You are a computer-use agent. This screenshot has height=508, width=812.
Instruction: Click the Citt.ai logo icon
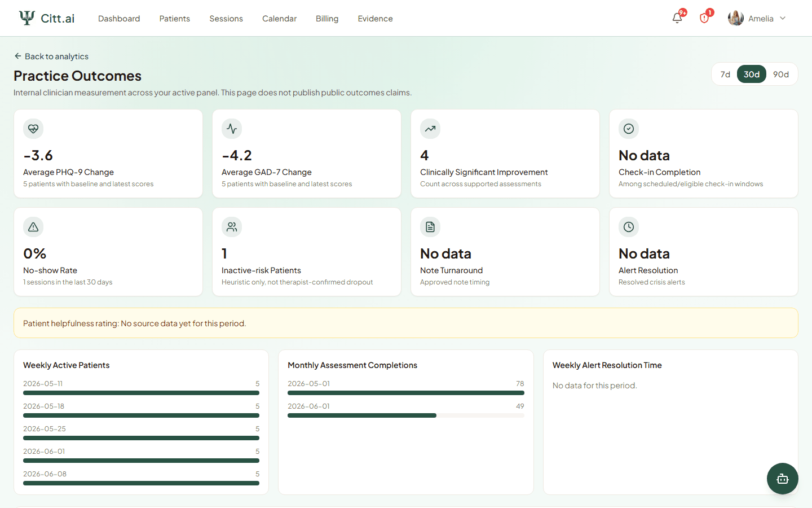tap(27, 18)
